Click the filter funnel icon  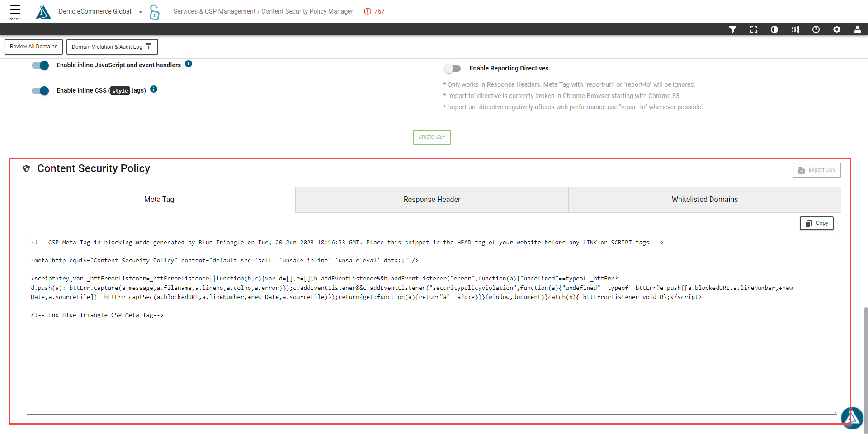click(732, 29)
